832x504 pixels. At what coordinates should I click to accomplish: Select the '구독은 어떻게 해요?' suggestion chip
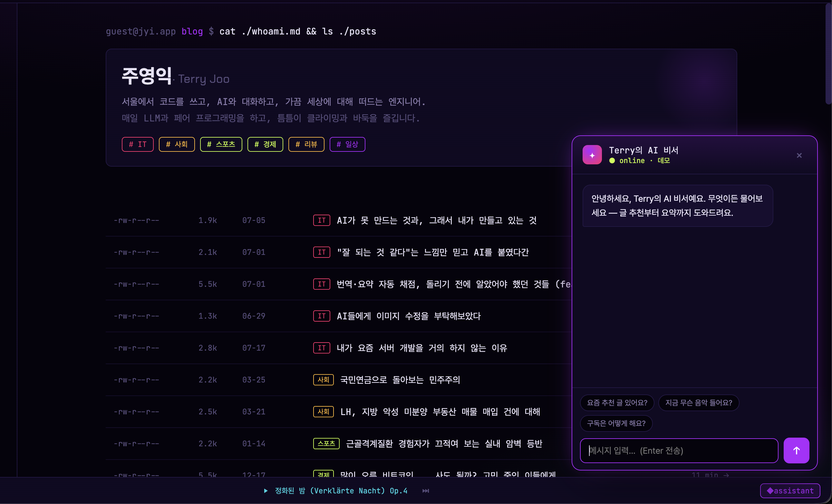coord(616,423)
